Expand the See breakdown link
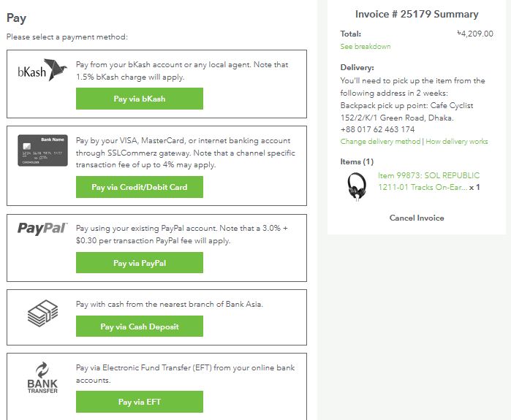Screen dimensions: 511x420 [x=366, y=47]
